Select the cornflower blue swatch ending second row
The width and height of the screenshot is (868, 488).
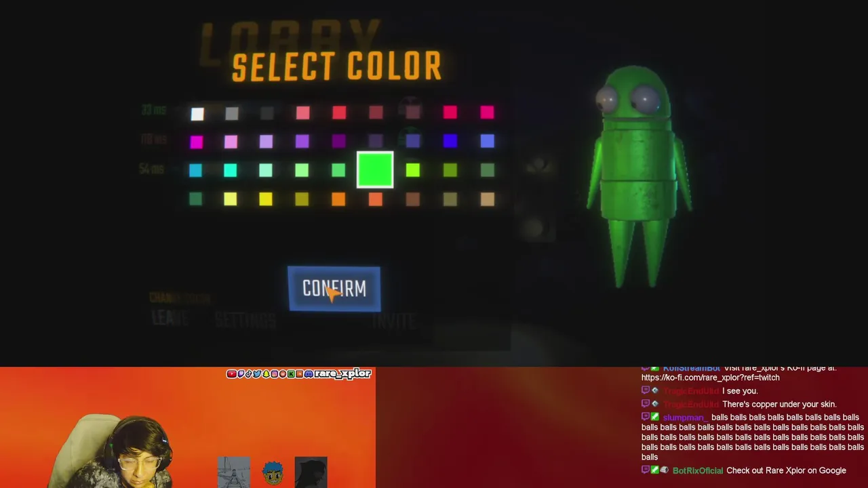[x=487, y=141]
